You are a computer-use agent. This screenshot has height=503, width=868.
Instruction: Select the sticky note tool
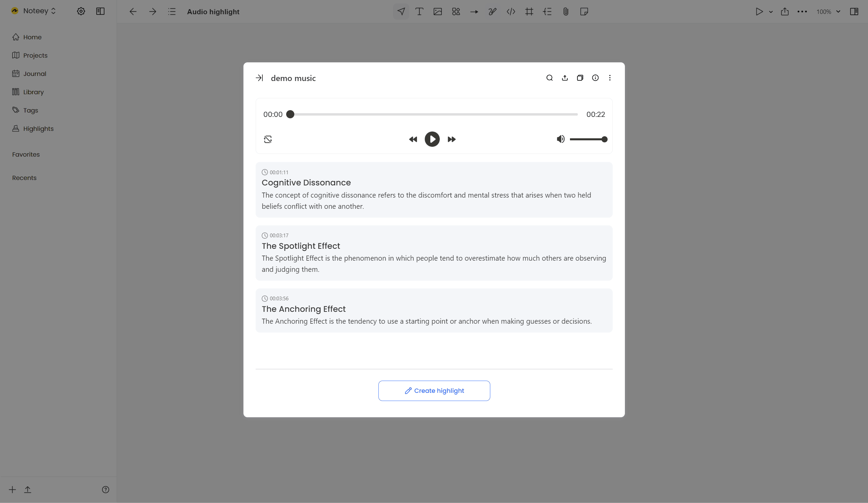click(x=584, y=12)
